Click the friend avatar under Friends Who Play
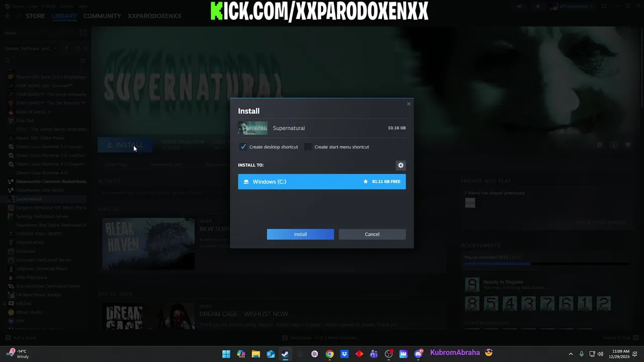This screenshot has width=644, height=362. [470, 203]
